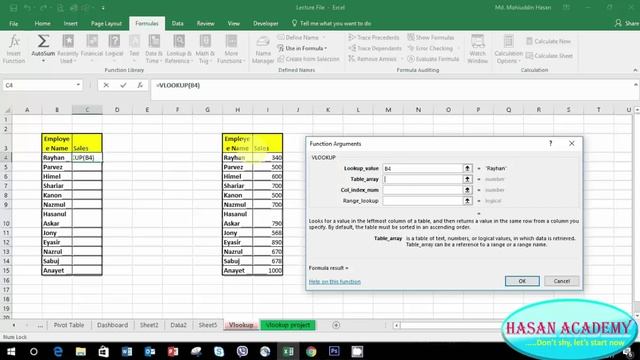Collapse dialog via Lookup_value range selector
The height and width of the screenshot is (360, 640).
[x=468, y=168]
